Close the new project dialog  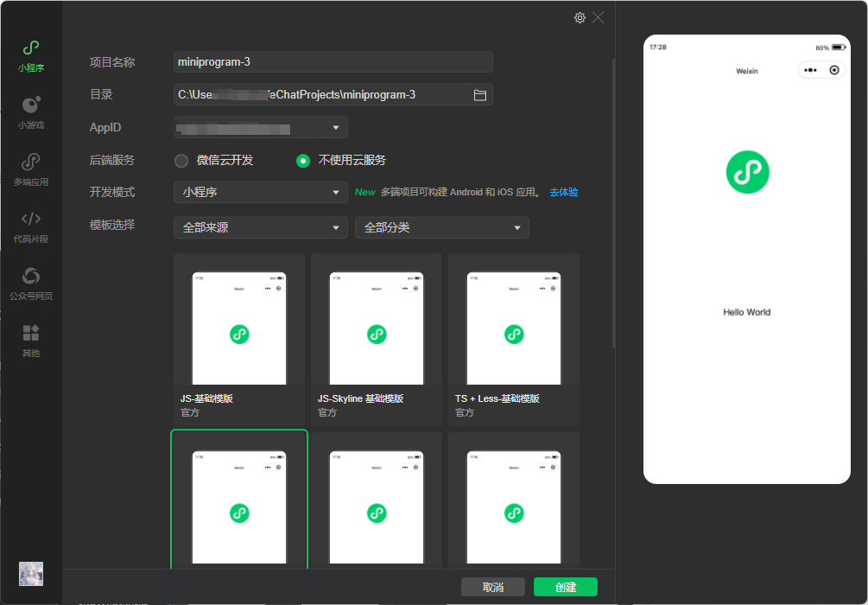coord(599,18)
